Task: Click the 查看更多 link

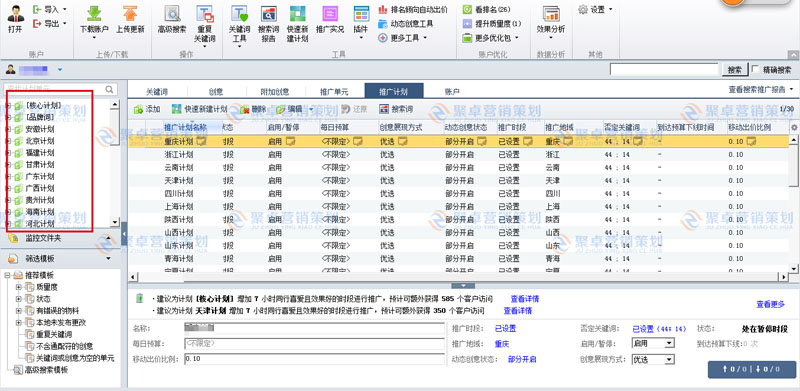Action: click(x=770, y=304)
